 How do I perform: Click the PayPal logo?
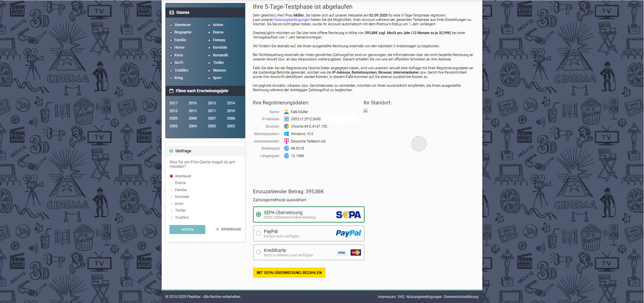coord(348,233)
